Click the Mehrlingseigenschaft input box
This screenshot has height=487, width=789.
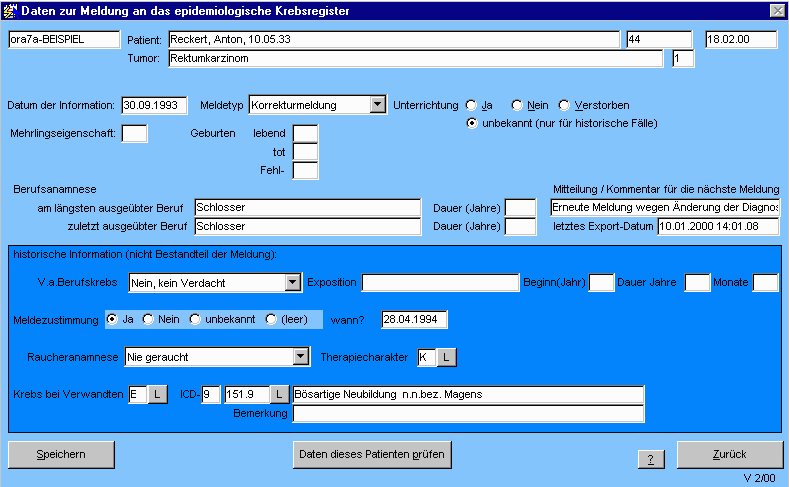pos(134,133)
